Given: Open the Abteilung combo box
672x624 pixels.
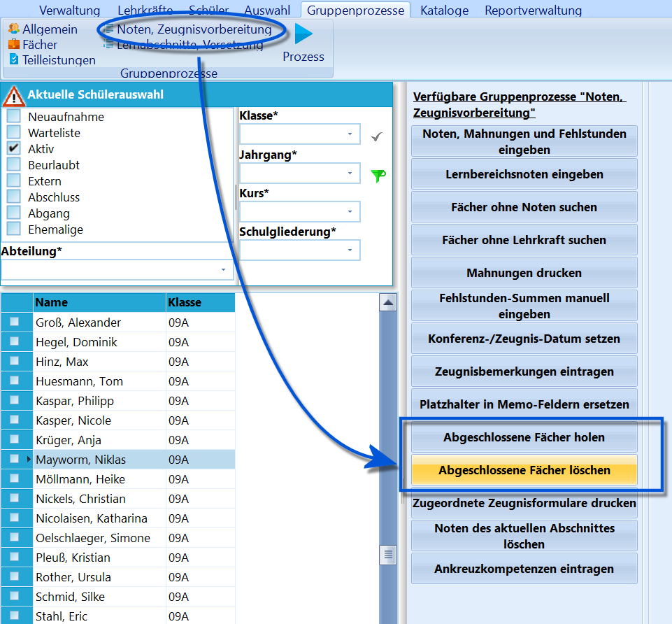Looking at the screenshot, I should [117, 270].
